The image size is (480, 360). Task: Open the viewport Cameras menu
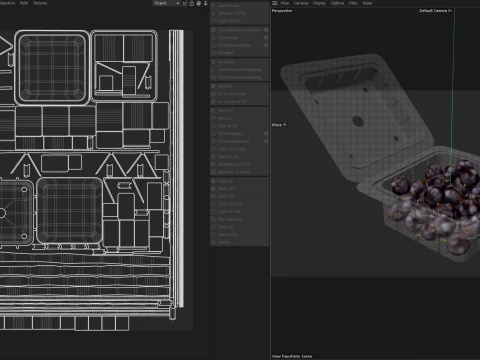301,3
